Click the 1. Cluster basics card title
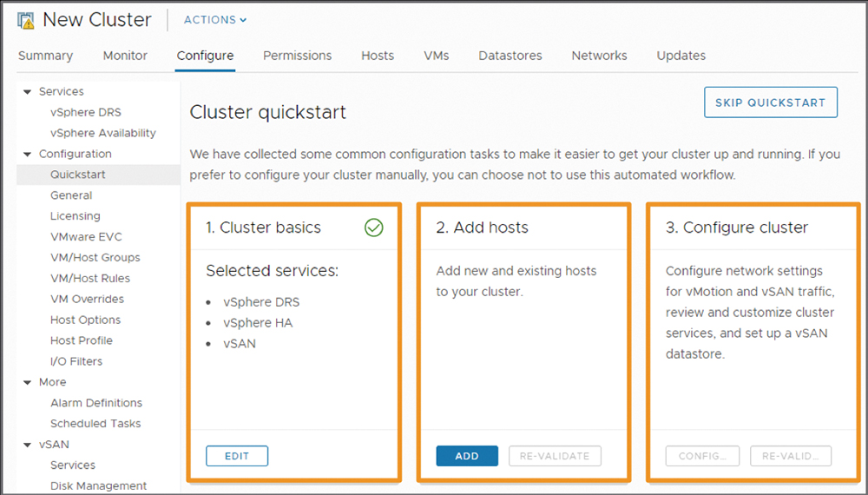 pos(264,228)
